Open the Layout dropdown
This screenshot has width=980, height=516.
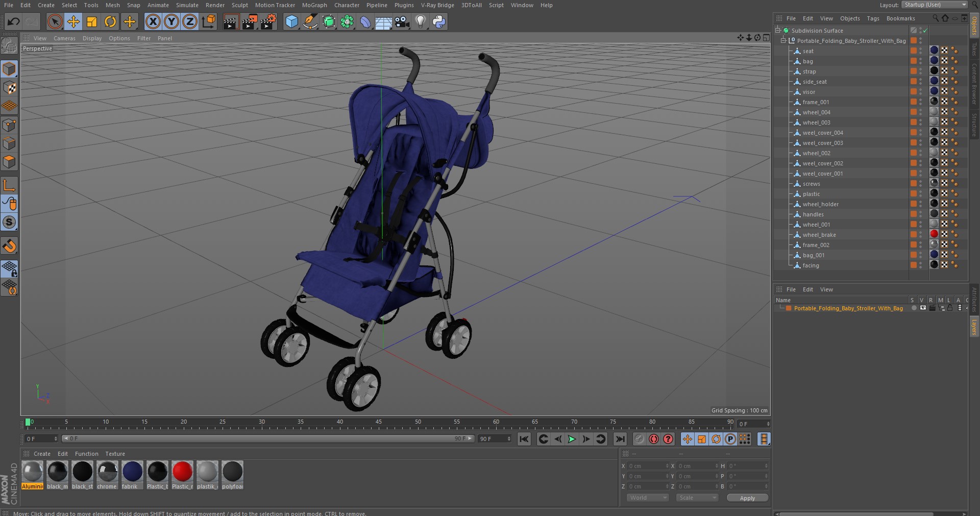click(935, 5)
